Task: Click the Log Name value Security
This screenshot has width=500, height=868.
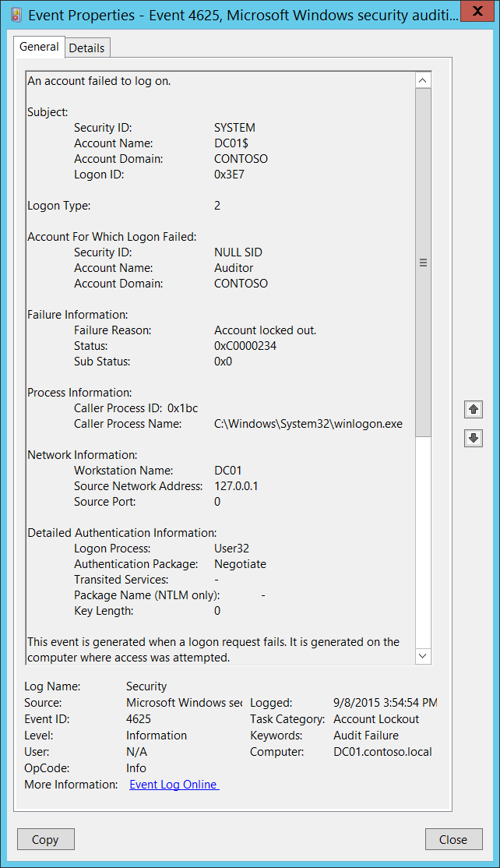Action: pos(146,686)
